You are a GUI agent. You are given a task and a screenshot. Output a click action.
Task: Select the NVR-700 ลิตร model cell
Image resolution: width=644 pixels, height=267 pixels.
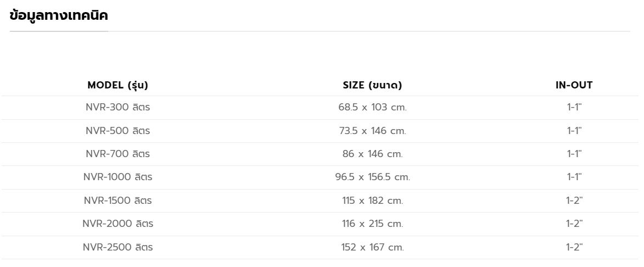point(118,154)
